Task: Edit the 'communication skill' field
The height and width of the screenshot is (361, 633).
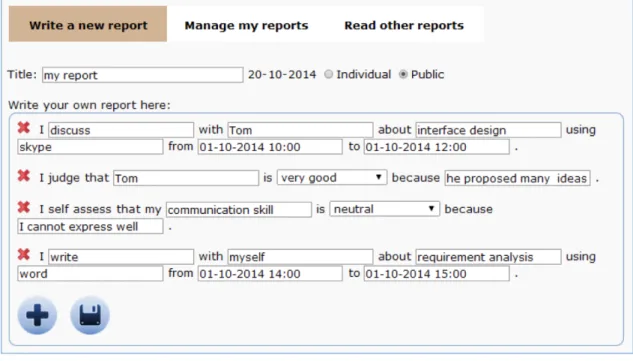Action: pos(239,210)
